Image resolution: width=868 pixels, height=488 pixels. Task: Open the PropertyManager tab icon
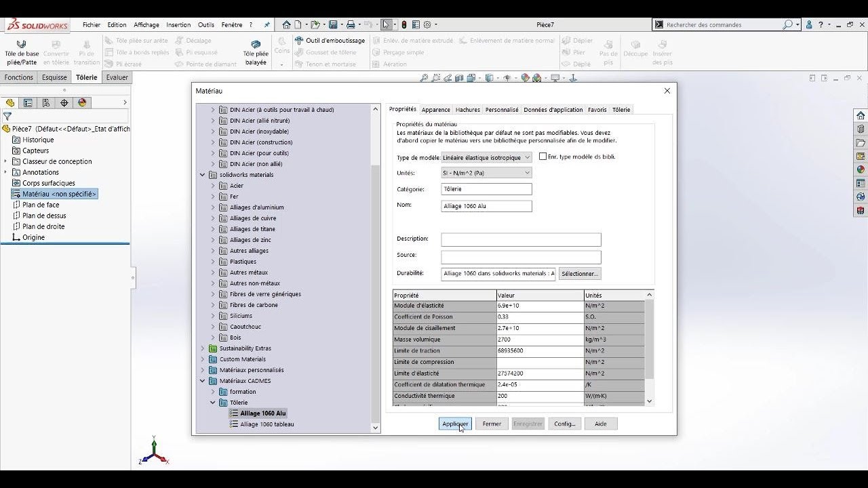coord(28,103)
